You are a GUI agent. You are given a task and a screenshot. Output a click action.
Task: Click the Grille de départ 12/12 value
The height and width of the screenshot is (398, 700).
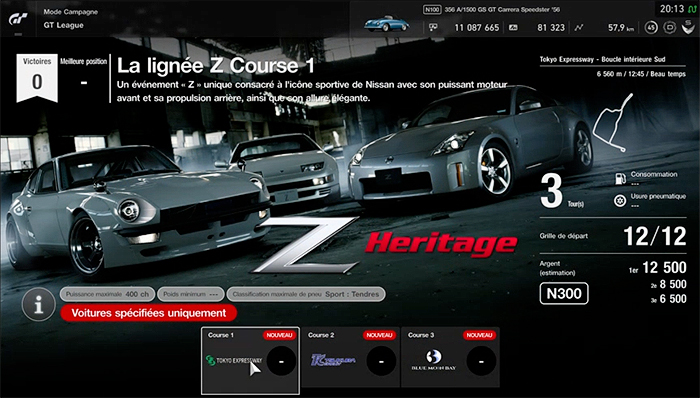point(654,236)
